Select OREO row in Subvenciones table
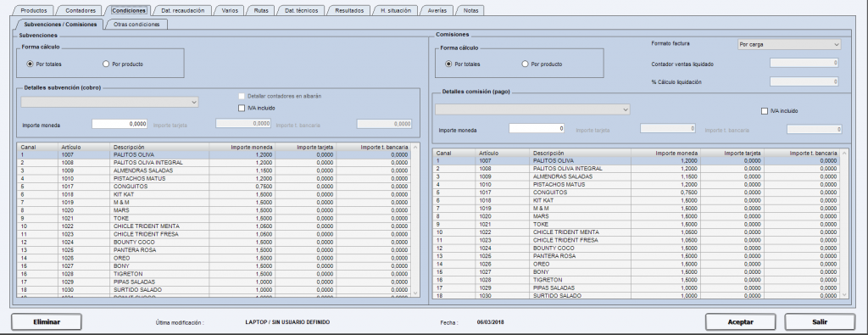 pyautogui.click(x=214, y=258)
